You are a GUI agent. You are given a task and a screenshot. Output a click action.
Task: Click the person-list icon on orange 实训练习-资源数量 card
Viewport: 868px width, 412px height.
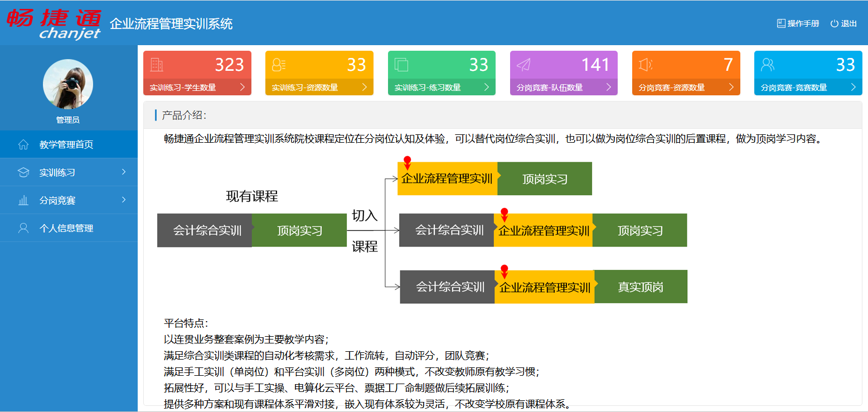point(279,65)
